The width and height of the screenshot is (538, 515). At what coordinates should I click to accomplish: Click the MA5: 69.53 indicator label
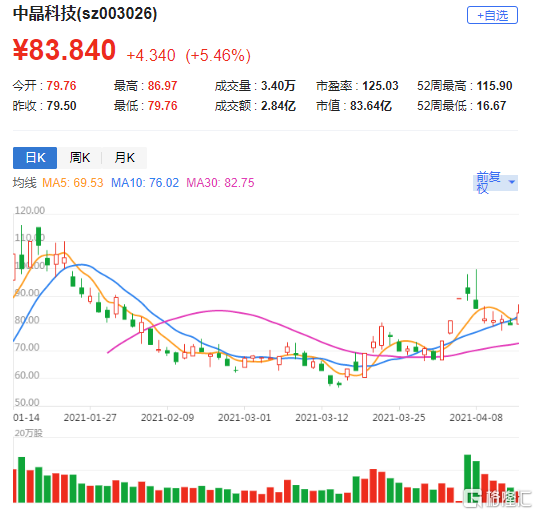point(73,183)
